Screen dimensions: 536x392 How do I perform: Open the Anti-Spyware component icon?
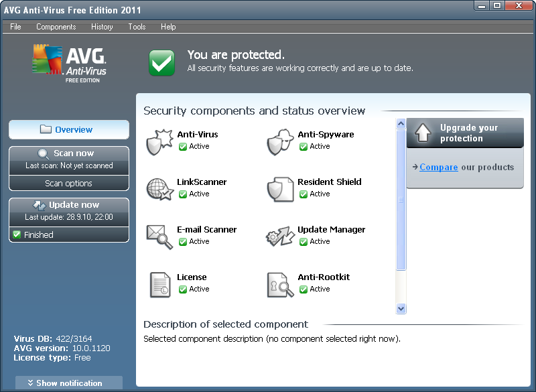[280, 142]
